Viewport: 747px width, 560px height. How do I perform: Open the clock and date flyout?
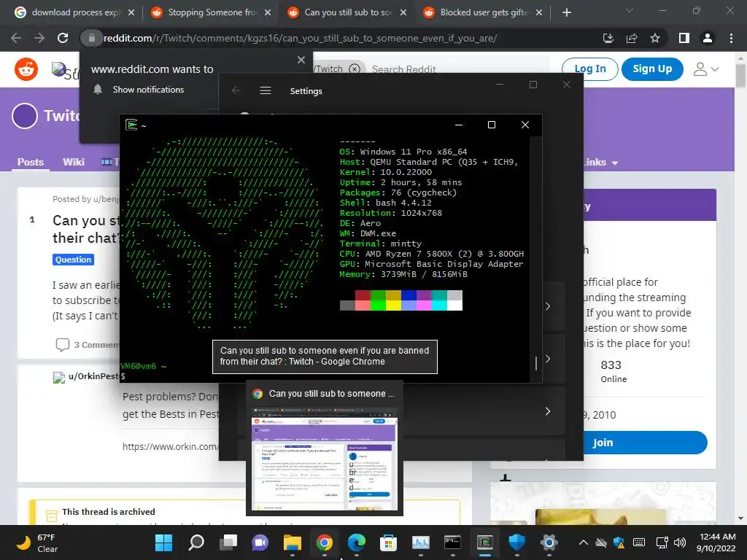[x=716, y=542]
